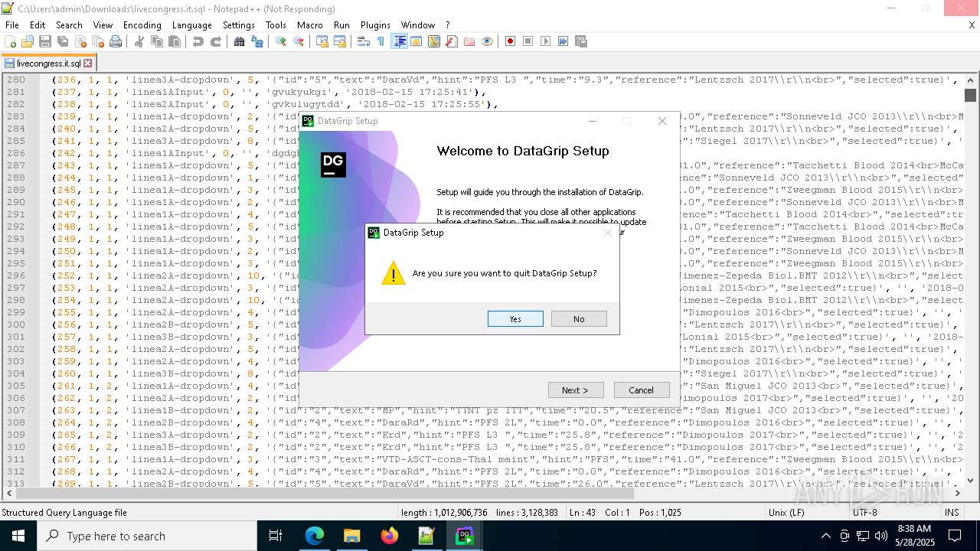
Task: Click No to continue DataGrip Setup
Action: [579, 319]
